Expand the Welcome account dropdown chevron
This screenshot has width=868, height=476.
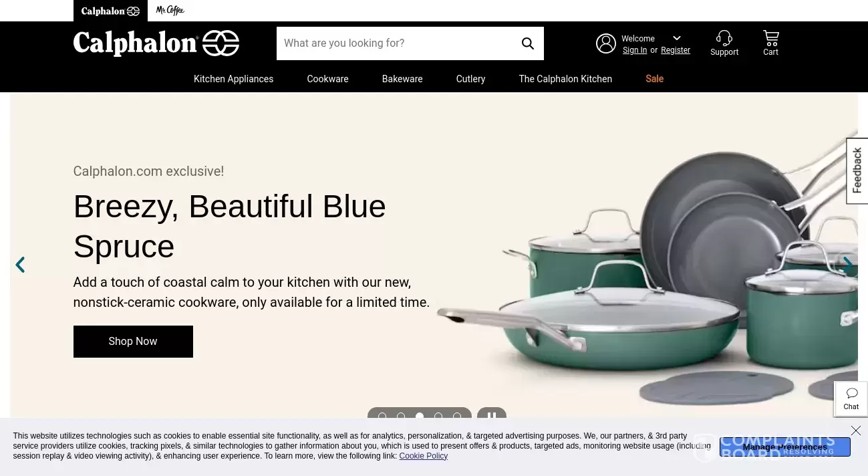click(677, 38)
